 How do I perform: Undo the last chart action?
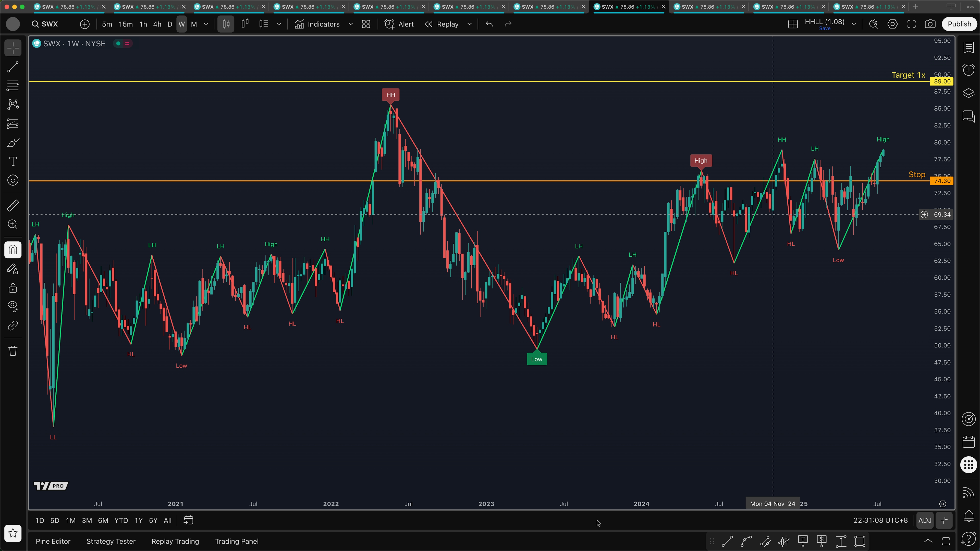(x=489, y=24)
